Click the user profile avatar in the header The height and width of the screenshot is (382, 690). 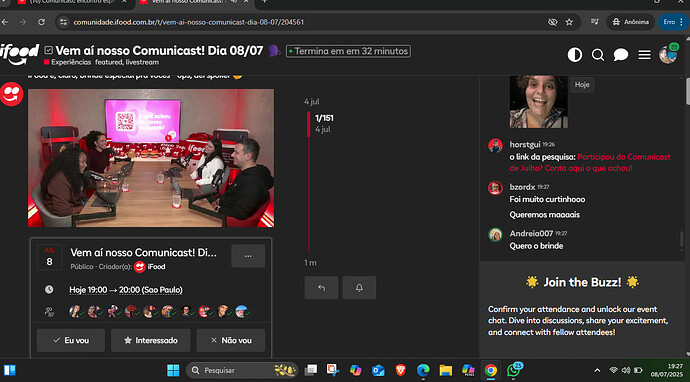(x=668, y=55)
